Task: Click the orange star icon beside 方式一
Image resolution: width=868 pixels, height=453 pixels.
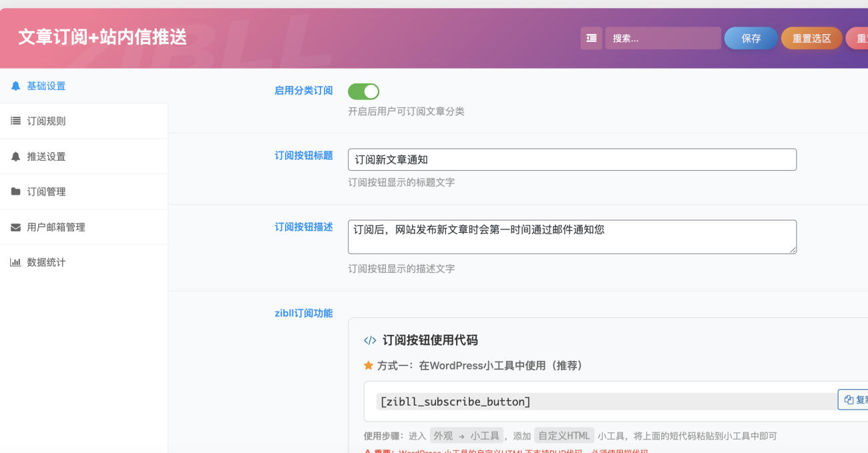Action: pos(369,366)
